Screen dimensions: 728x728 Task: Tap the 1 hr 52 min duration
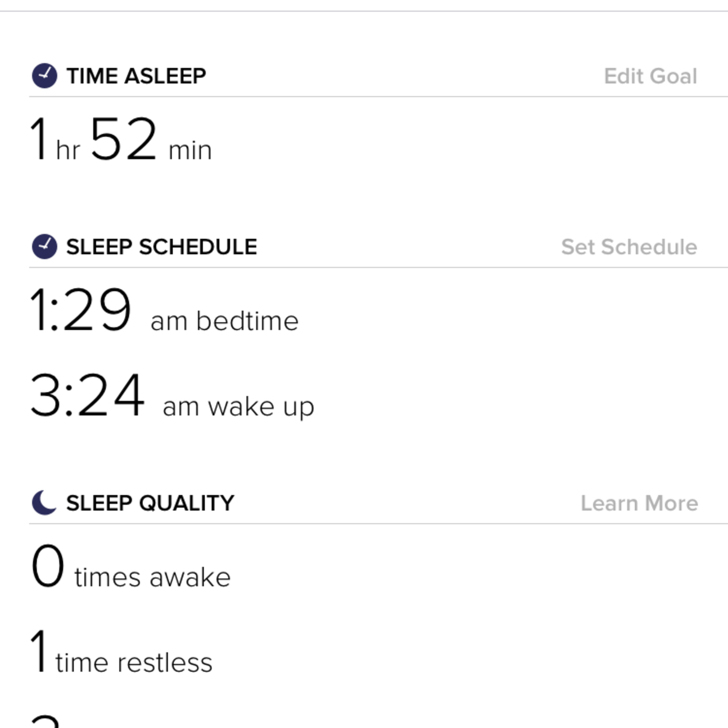tap(121, 139)
